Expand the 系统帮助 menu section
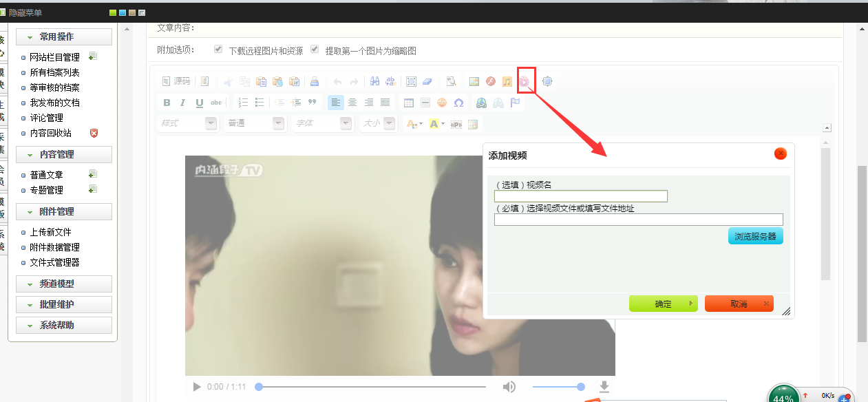868x402 pixels. pyautogui.click(x=63, y=324)
